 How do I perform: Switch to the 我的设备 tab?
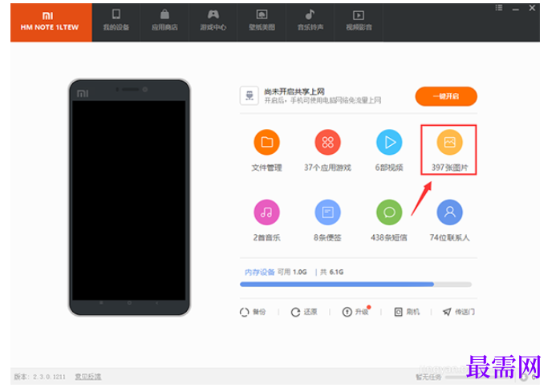click(116, 22)
